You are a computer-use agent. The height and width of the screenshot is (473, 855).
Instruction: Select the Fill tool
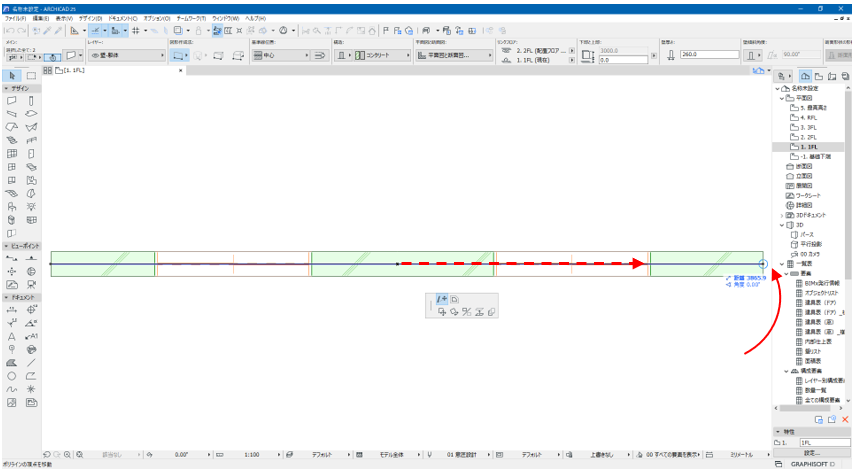tap(11, 363)
